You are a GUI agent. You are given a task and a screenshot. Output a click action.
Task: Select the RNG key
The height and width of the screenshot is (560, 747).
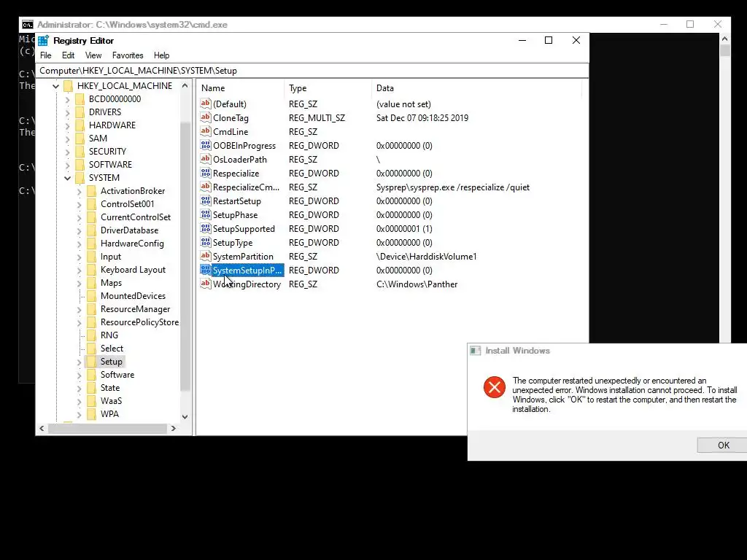point(109,335)
